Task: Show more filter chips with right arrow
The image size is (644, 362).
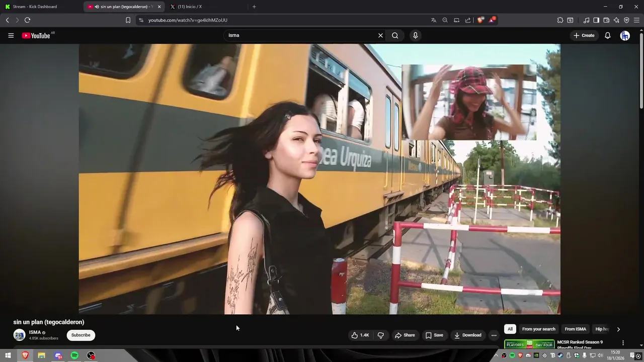Action: pos(618,329)
